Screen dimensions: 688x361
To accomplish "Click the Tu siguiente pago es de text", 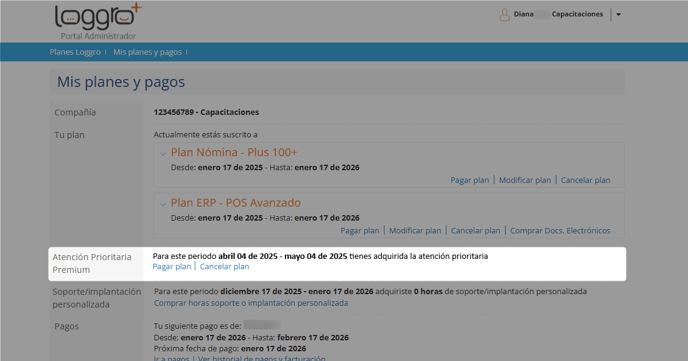I will click(197, 326).
